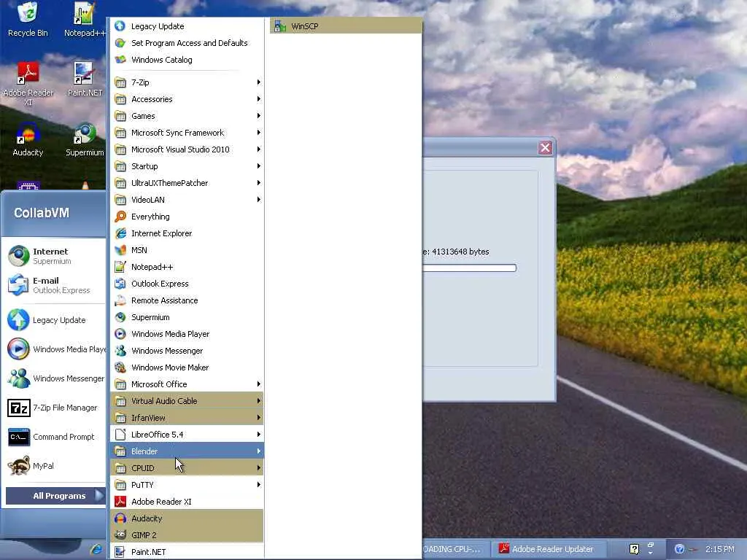Screen dimensions: 747x560
Task: Click the MyPal raccoon icon
Action: point(18,466)
